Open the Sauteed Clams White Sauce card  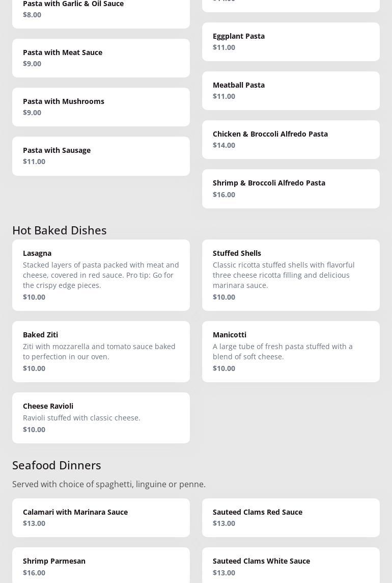click(x=291, y=566)
